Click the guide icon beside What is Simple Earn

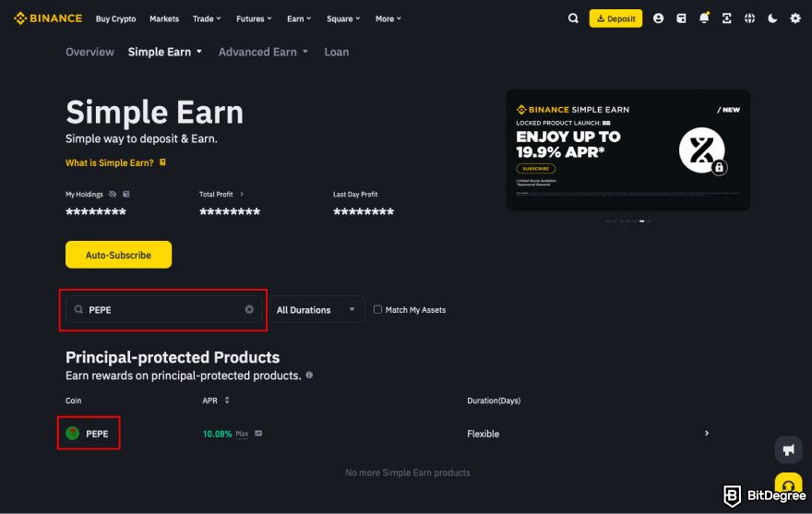click(162, 162)
